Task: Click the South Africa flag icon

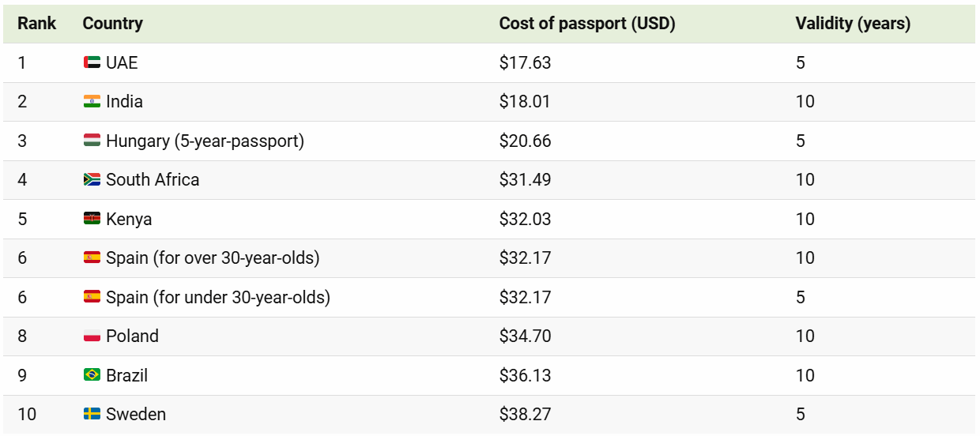Action: [92, 180]
